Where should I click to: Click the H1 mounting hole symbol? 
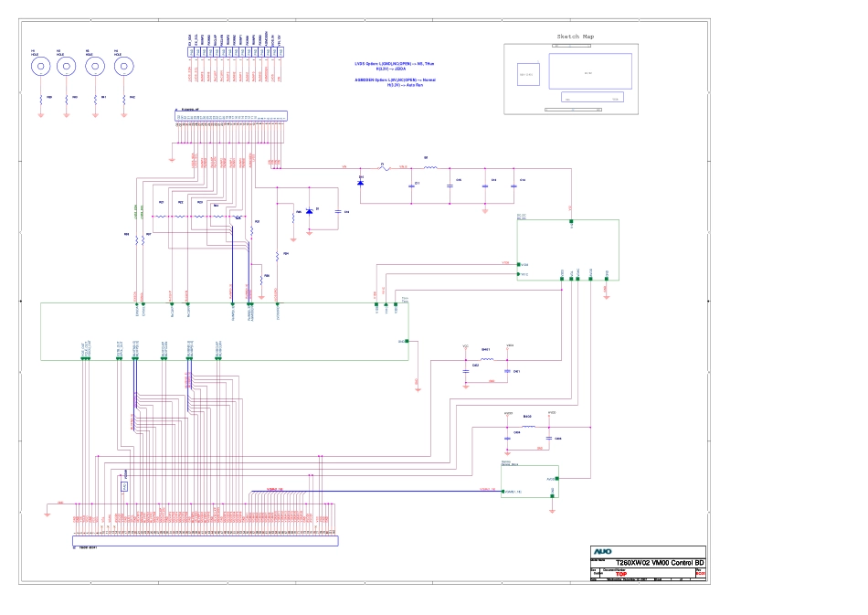tap(40, 67)
